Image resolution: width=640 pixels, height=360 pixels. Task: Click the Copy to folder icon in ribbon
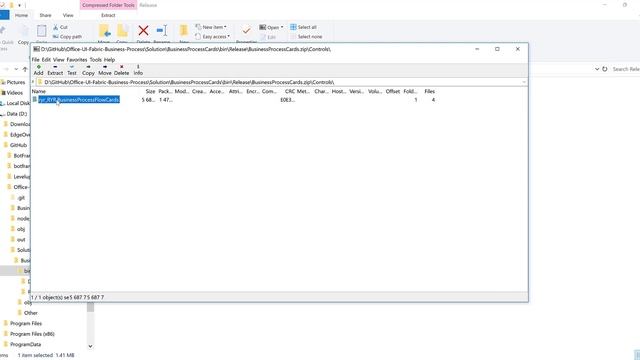(122, 31)
